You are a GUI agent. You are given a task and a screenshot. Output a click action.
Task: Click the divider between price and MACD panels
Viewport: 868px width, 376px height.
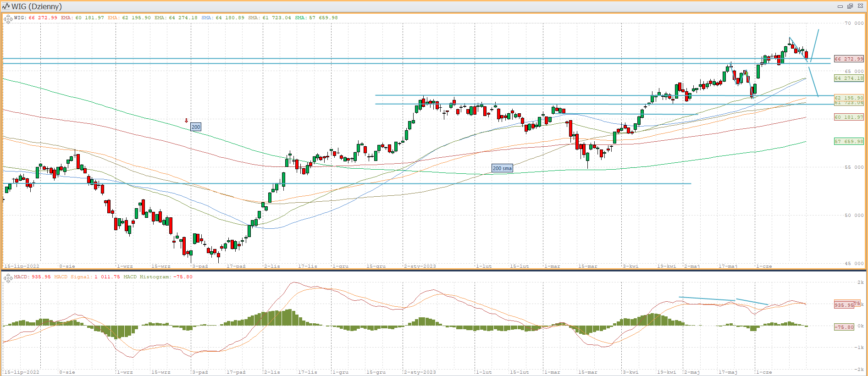click(x=434, y=270)
